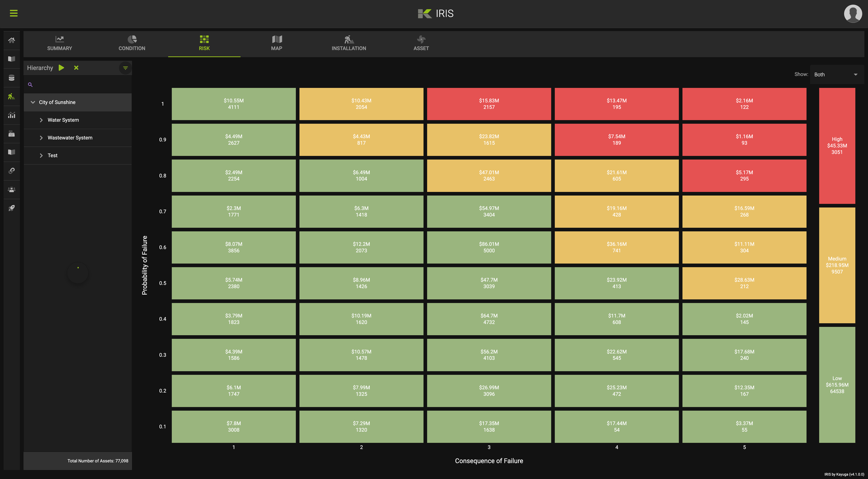
Task: Click the home icon in sidebar
Action: [11, 40]
